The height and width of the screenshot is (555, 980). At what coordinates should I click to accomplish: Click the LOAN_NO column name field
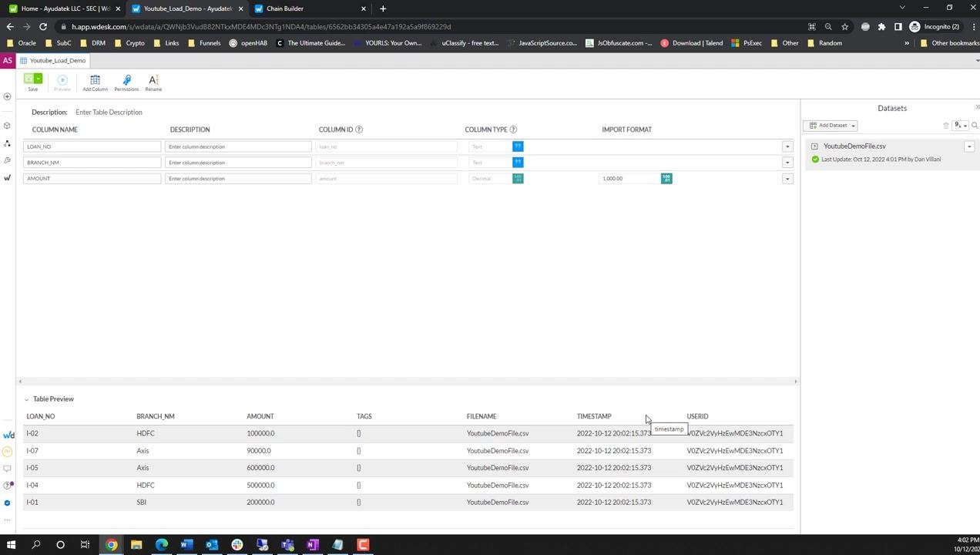click(x=92, y=146)
